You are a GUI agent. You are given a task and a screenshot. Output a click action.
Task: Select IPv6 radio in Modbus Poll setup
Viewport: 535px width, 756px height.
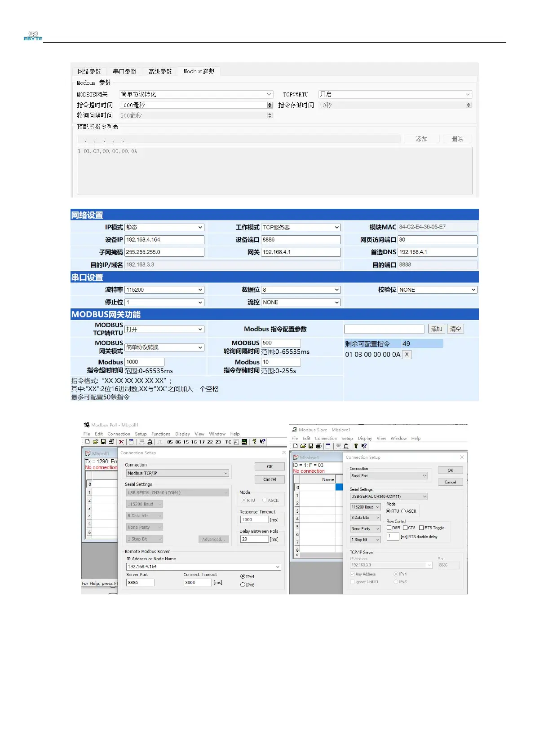click(243, 585)
